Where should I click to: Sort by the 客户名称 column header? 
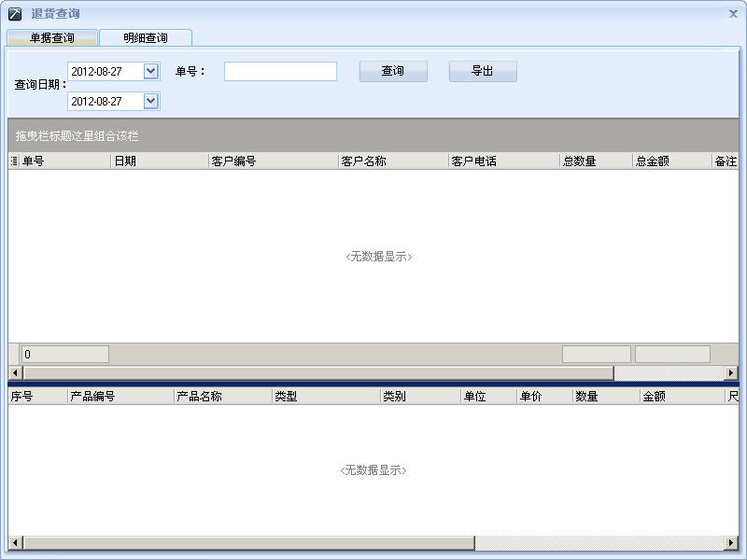click(393, 161)
